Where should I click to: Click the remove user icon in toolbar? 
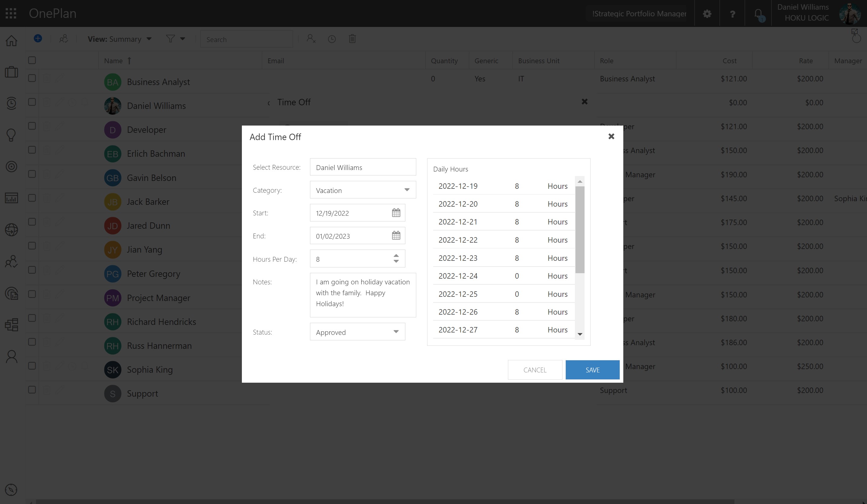point(311,38)
